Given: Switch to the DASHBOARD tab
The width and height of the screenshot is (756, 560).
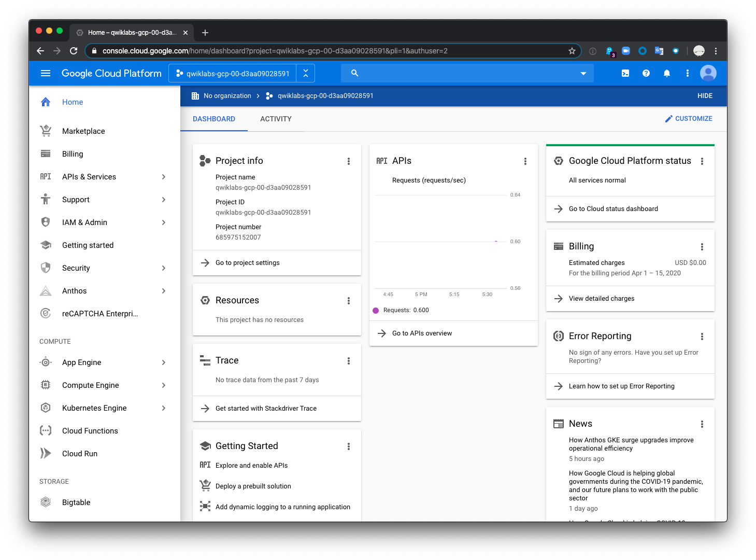Looking at the screenshot, I should [x=214, y=119].
